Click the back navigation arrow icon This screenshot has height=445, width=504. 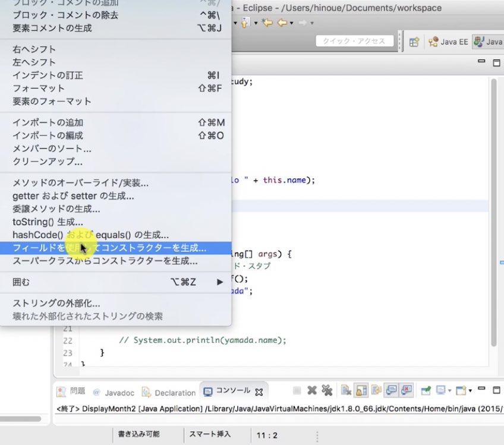coord(282,23)
